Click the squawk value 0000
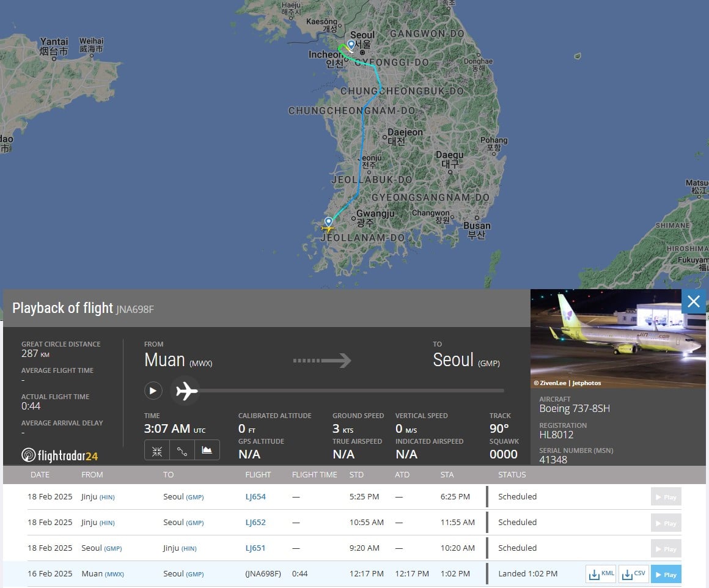The height and width of the screenshot is (588, 709). coord(503,454)
